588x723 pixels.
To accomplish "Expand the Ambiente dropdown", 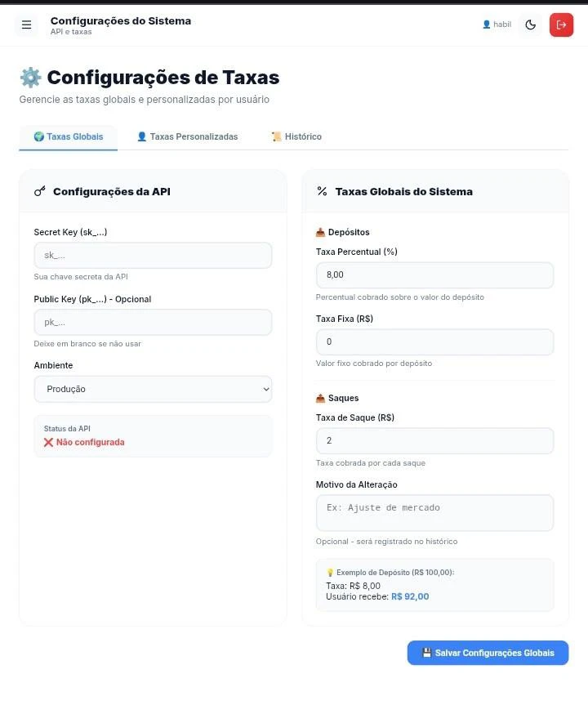I will coord(153,389).
